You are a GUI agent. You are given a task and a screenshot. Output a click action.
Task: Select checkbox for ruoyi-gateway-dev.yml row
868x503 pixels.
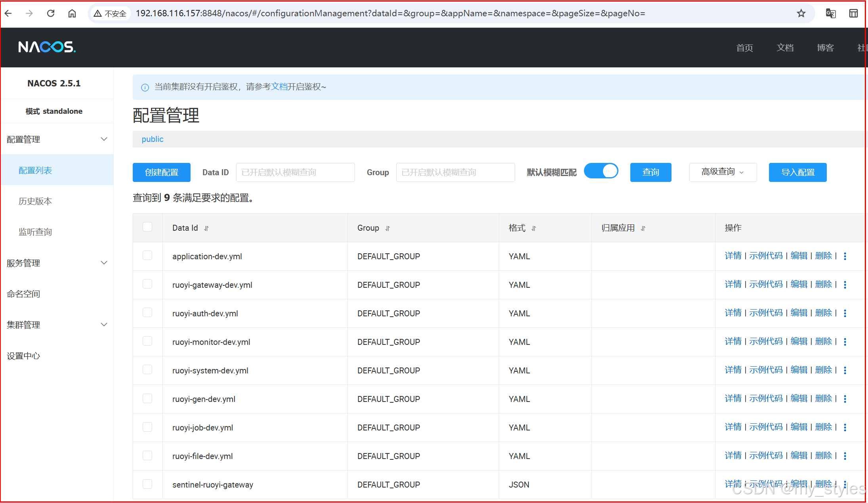147,284
